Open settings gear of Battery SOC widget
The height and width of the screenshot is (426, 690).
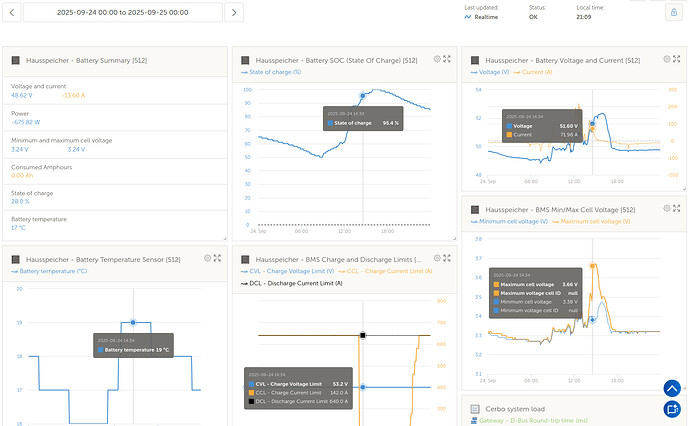(437, 60)
